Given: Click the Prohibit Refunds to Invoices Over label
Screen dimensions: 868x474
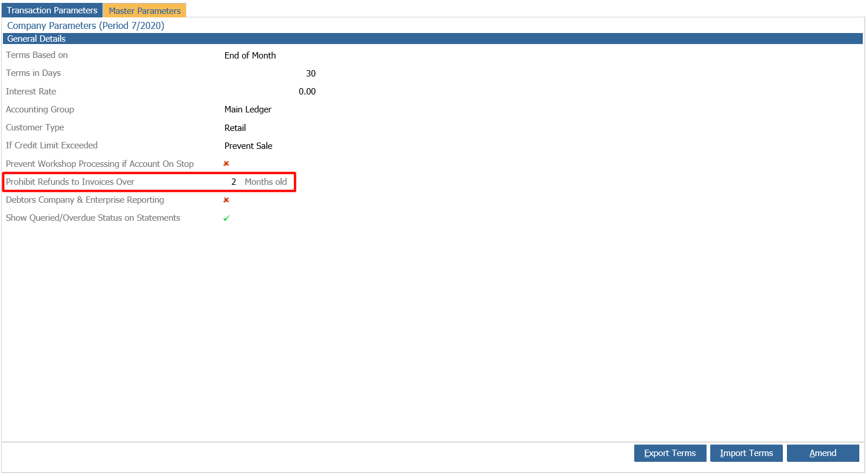Looking at the screenshot, I should [70, 182].
